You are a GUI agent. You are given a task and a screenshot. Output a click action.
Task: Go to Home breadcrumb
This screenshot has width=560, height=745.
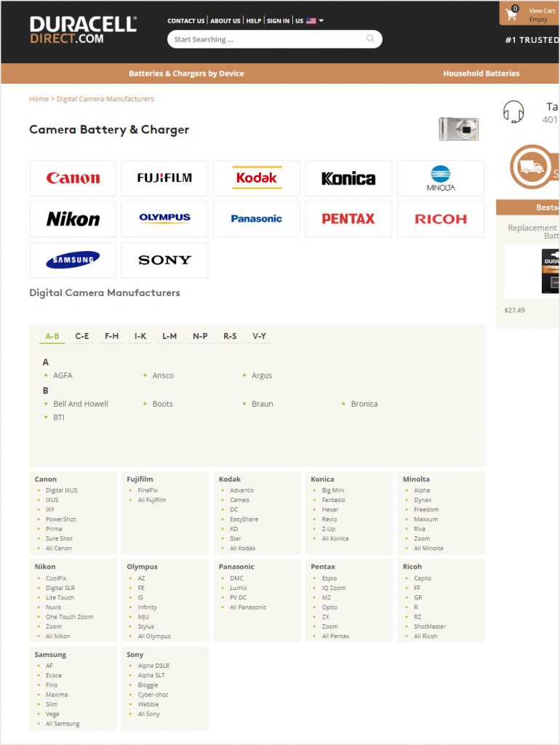click(39, 99)
